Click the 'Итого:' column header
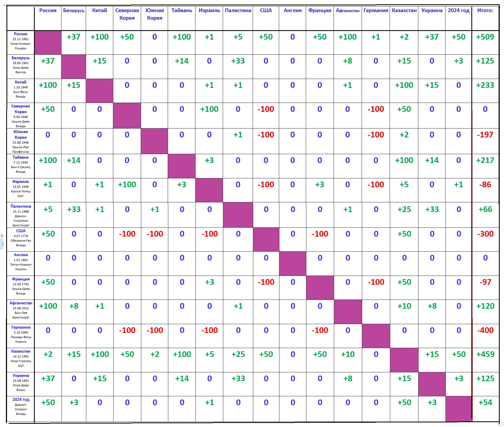The width and height of the screenshot is (504, 427). pos(485,11)
